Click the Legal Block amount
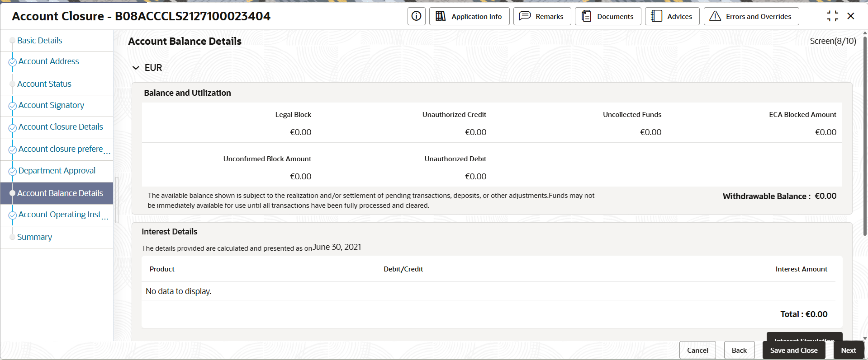Image resolution: width=868 pixels, height=360 pixels. (301, 132)
